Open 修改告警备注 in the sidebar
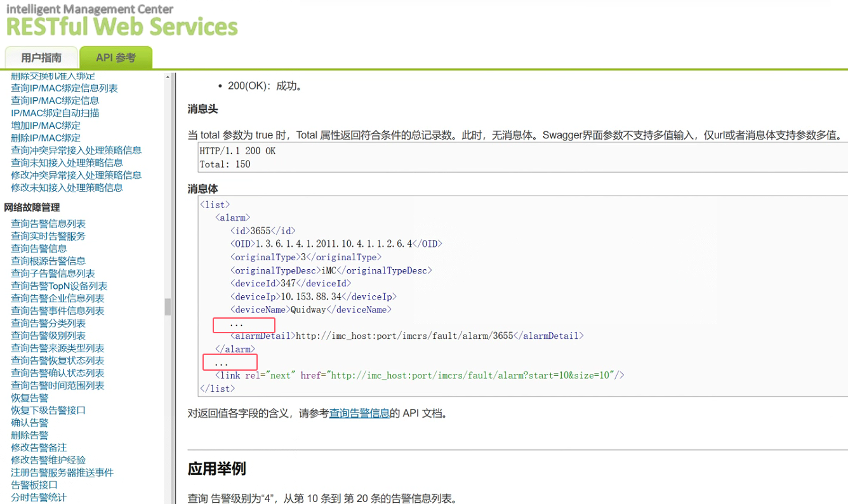The image size is (848, 504). coord(39,448)
